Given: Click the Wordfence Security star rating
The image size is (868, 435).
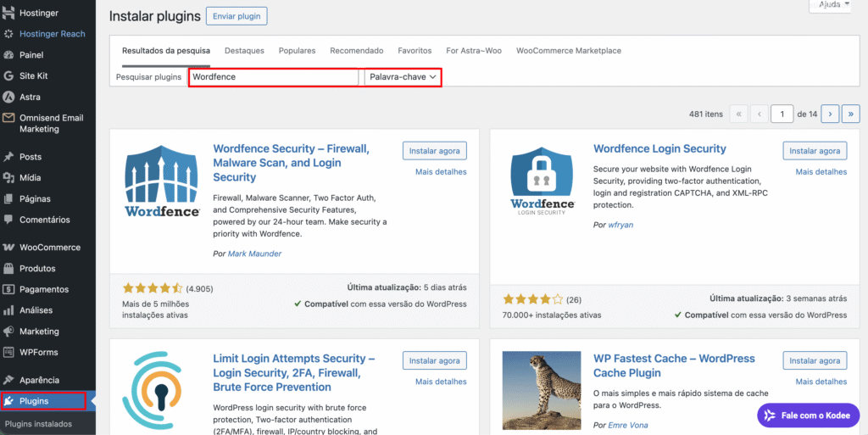Looking at the screenshot, I should 153,287.
